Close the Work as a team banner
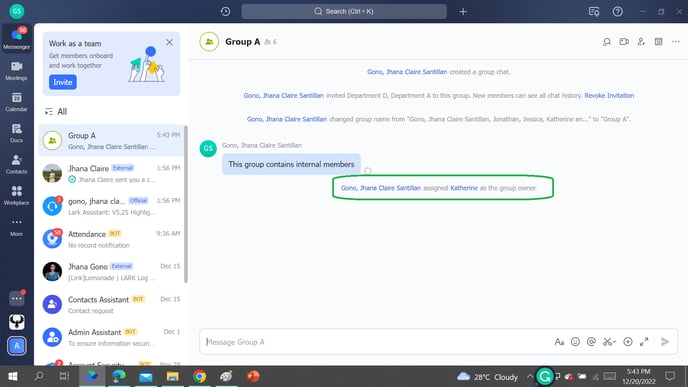 click(x=169, y=43)
